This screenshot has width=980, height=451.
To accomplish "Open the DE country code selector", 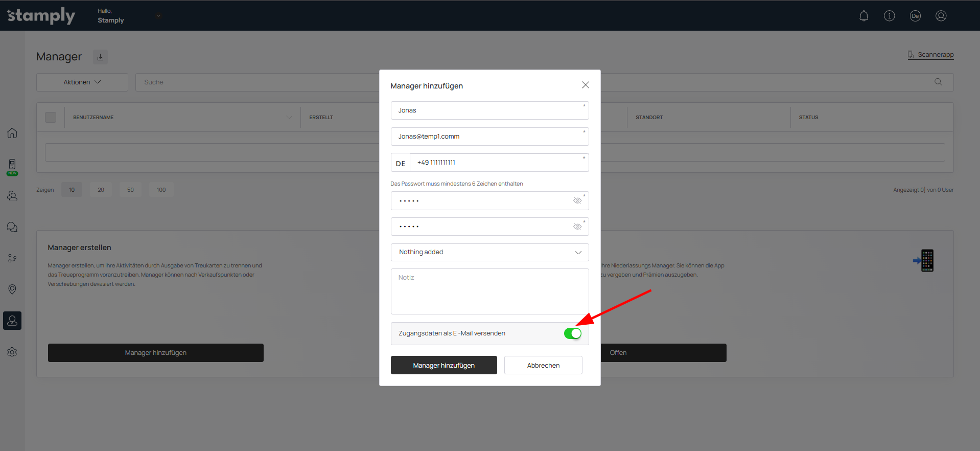I will tap(401, 163).
